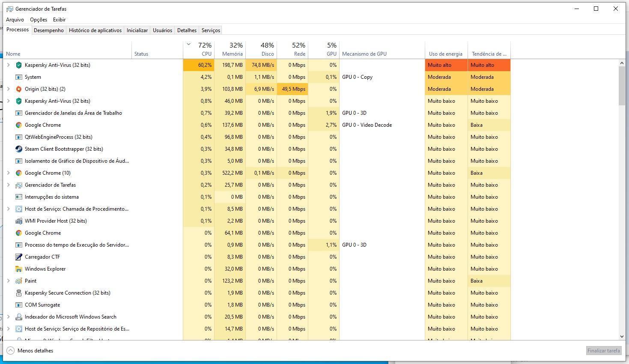This screenshot has height=364, width=629.
Task: Click the Status column header
Action: (157, 50)
